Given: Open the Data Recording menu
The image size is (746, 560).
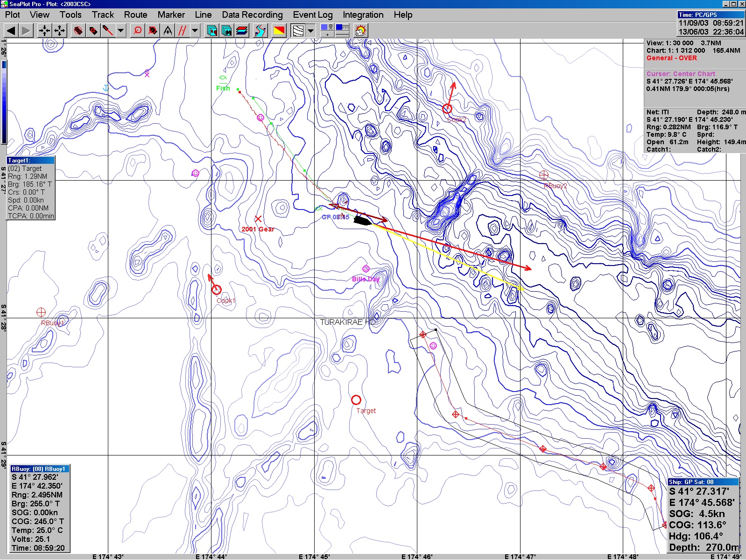Looking at the screenshot, I should tap(252, 15).
